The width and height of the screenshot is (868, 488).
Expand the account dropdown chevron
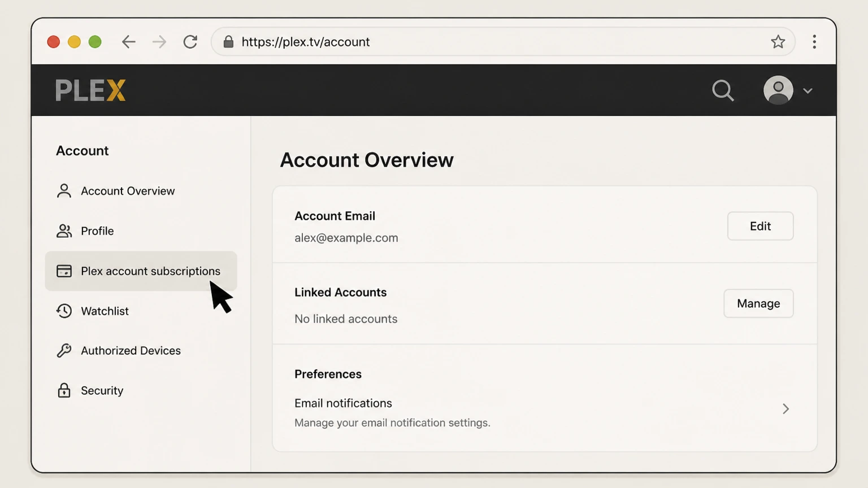click(x=808, y=91)
